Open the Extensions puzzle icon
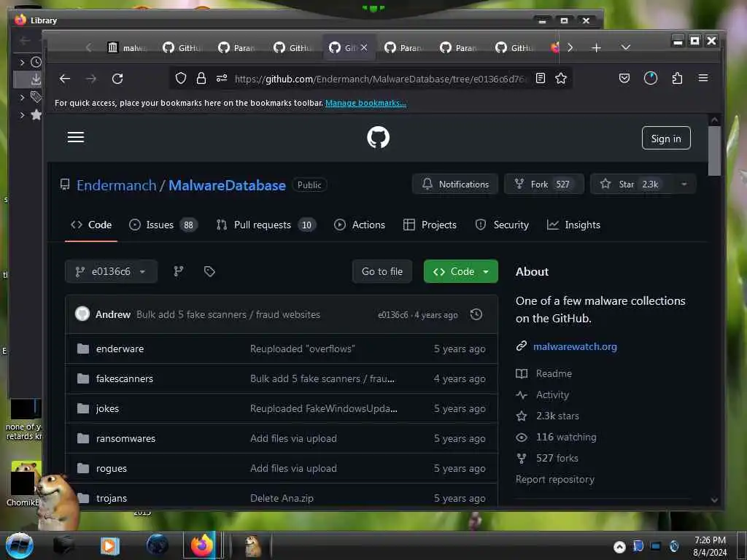Viewport: 747px width, 560px height. [x=677, y=78]
